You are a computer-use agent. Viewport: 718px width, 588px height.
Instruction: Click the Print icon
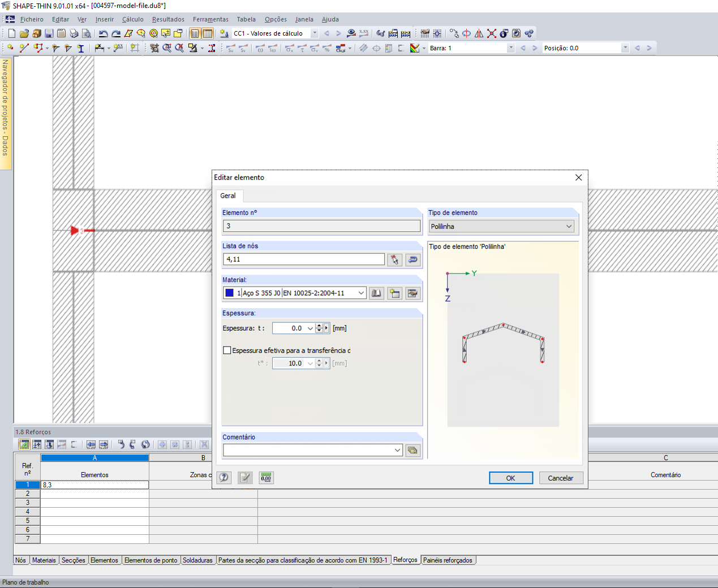(x=74, y=33)
